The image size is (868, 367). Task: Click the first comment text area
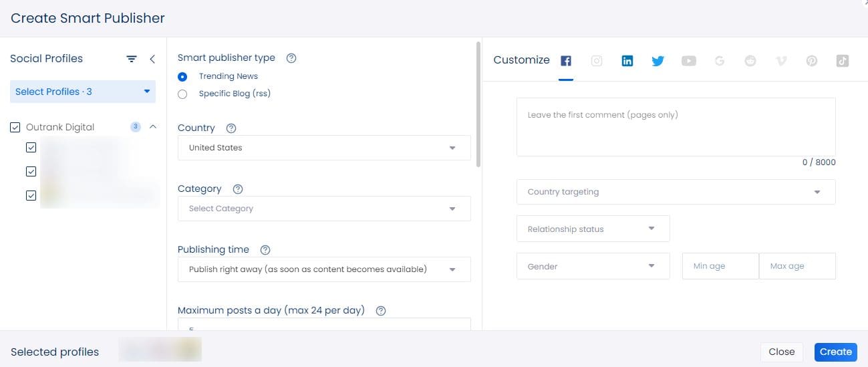coord(676,127)
